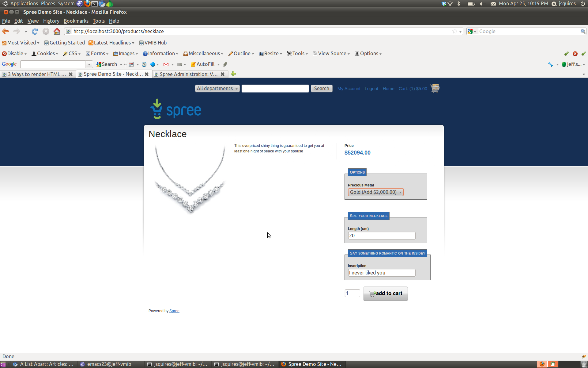Click the Home icon in navigation bar
Image resolution: width=588 pixels, height=368 pixels.
[x=57, y=31]
